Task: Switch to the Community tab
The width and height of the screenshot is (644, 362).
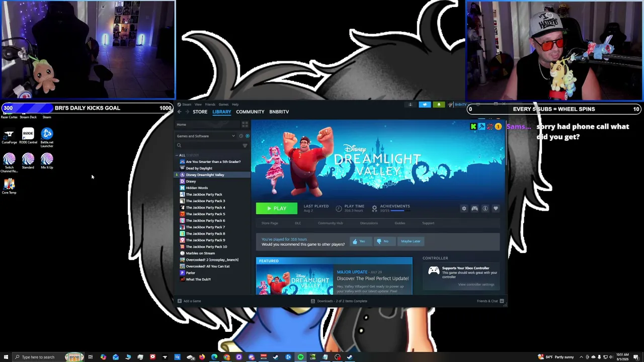Action: [x=250, y=112]
